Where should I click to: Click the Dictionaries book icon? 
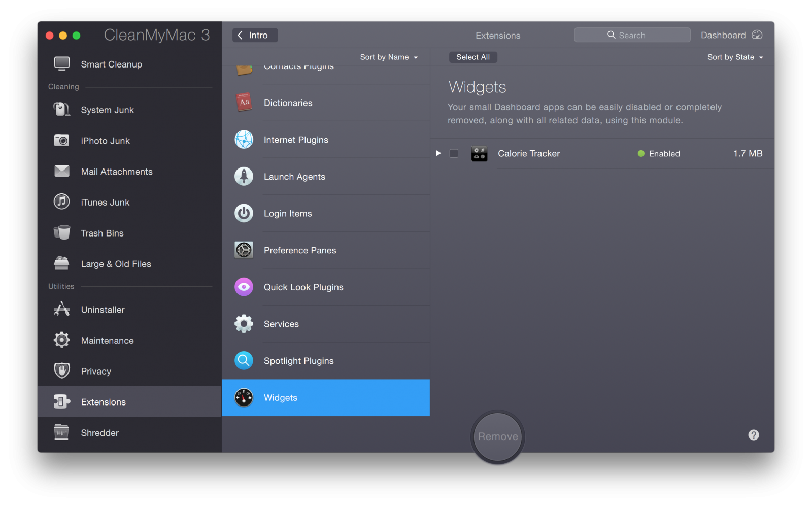click(244, 103)
